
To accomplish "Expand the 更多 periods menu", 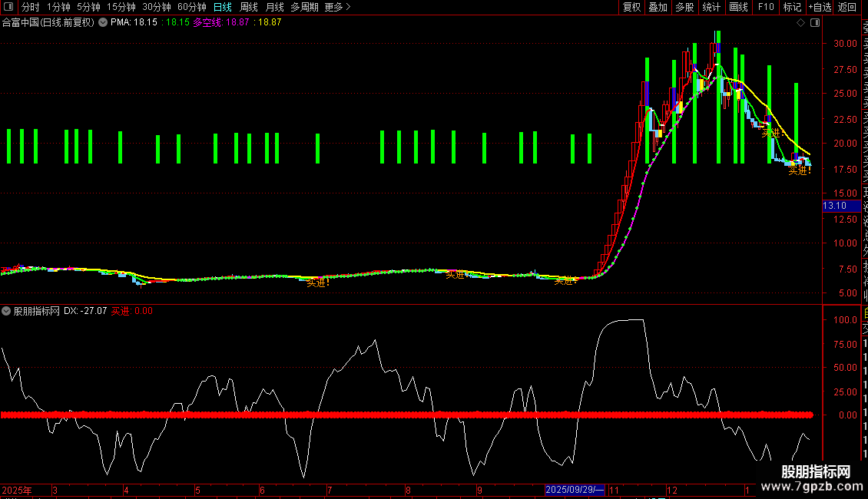I will point(337,7).
